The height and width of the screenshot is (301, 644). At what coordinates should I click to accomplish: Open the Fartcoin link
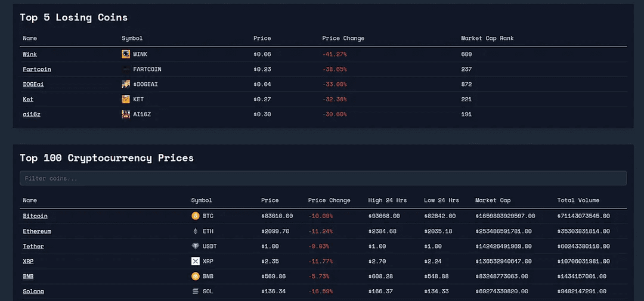tap(37, 69)
